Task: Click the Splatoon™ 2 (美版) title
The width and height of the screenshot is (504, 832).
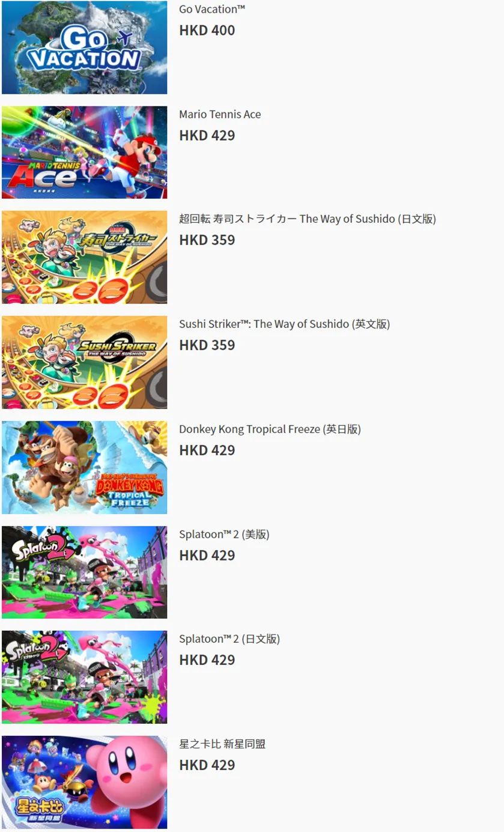Action: pyautogui.click(x=224, y=534)
